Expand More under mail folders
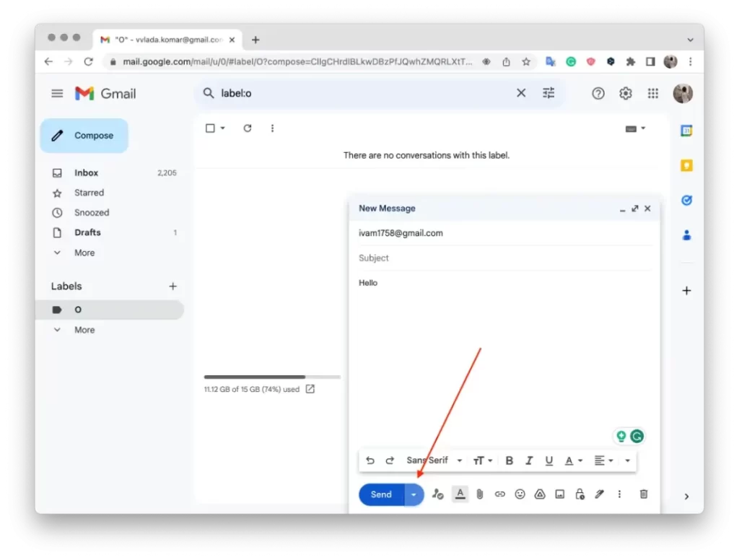This screenshot has height=560, width=739. [x=84, y=253]
